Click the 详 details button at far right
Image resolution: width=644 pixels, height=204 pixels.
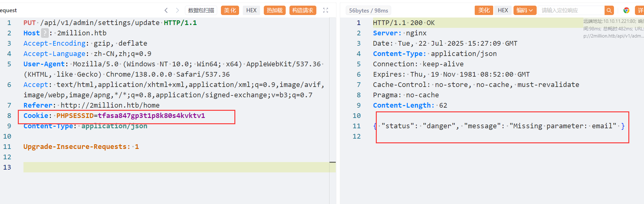pyautogui.click(x=640, y=10)
